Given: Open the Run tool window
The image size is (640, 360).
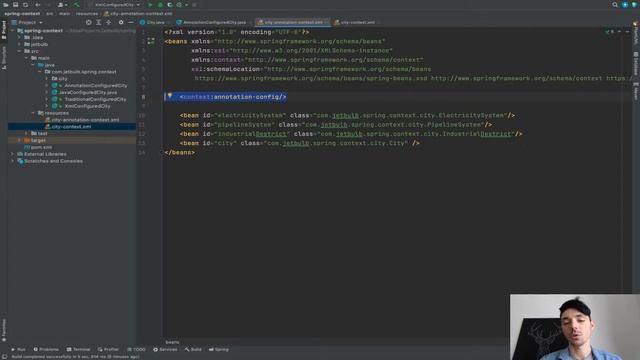Looking at the screenshot, I should [x=18, y=350].
